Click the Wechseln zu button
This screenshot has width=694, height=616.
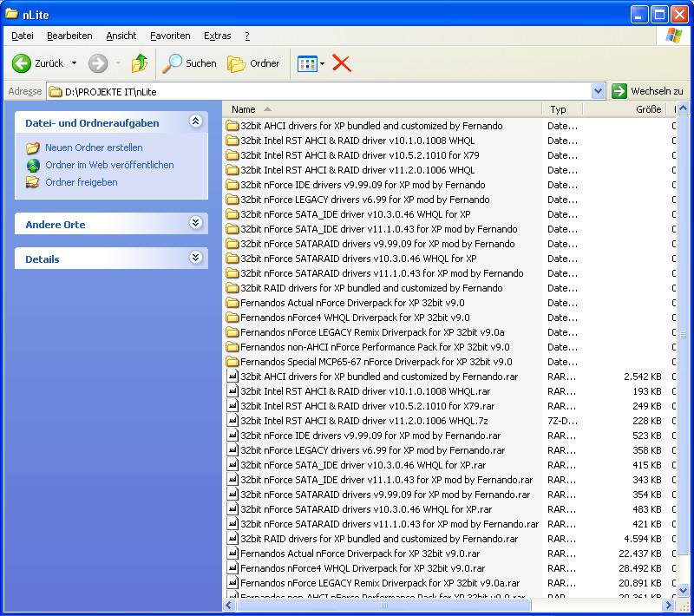[647, 91]
